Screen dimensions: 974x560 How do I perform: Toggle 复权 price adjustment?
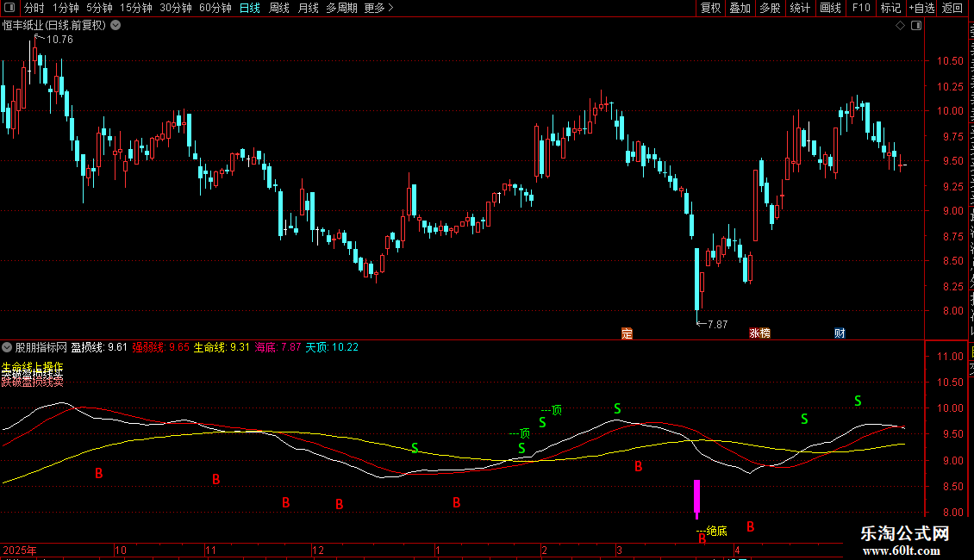[710, 8]
